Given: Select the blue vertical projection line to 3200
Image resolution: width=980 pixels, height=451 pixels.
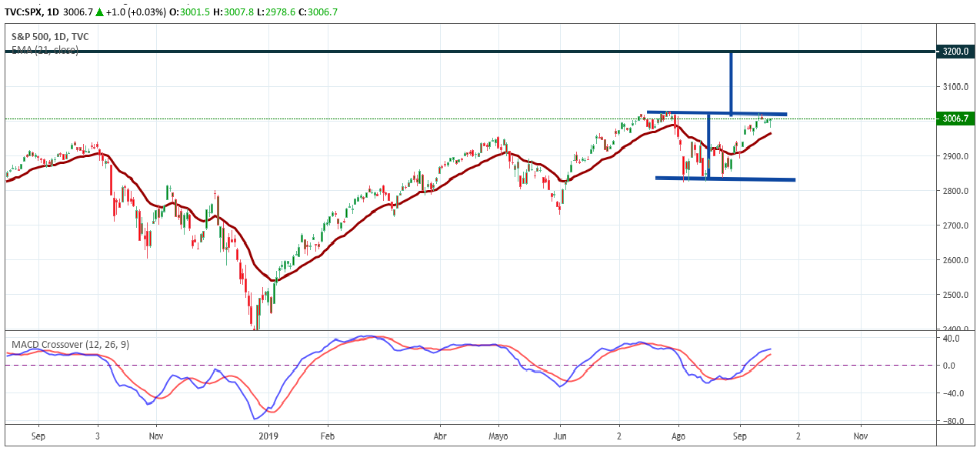Looking at the screenshot, I should point(731,83).
